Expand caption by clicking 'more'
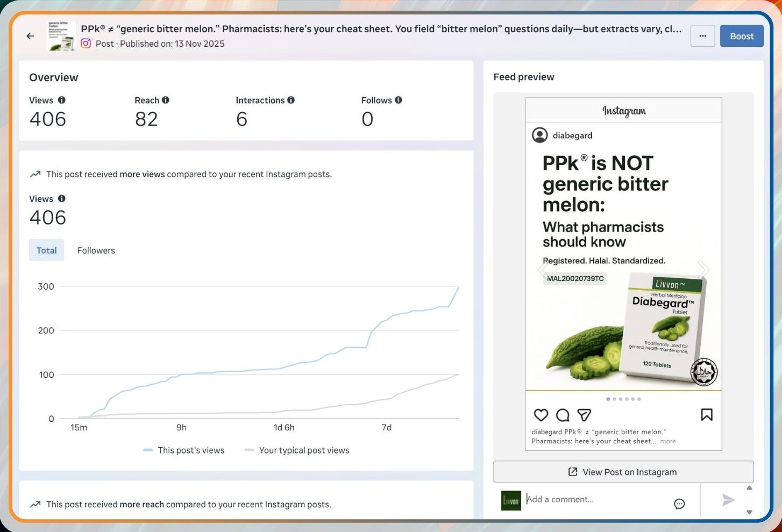 tap(667, 441)
